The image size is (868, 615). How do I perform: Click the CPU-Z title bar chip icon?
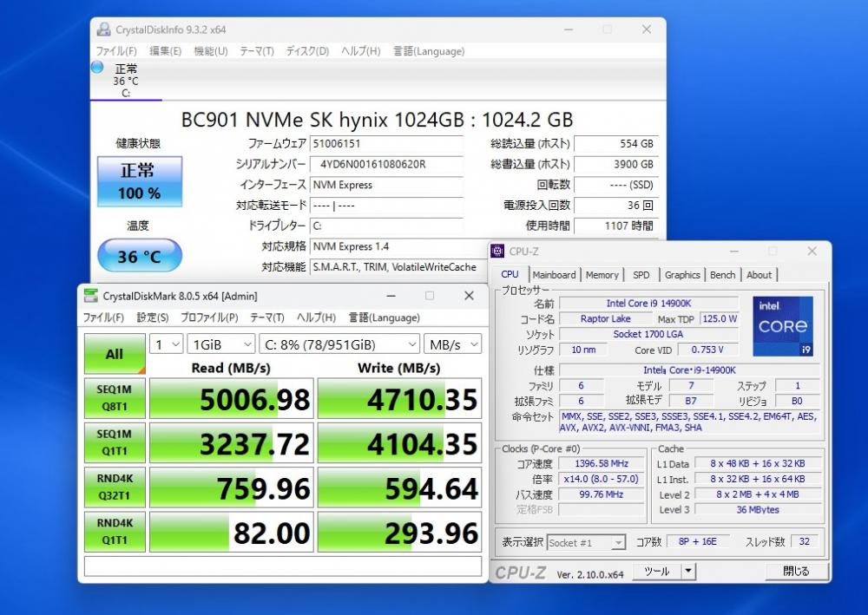coord(497,251)
